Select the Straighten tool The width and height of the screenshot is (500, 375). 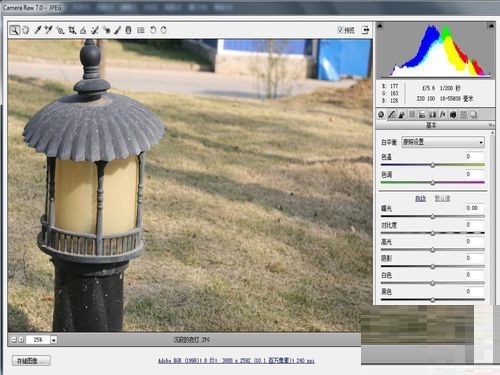(83, 30)
